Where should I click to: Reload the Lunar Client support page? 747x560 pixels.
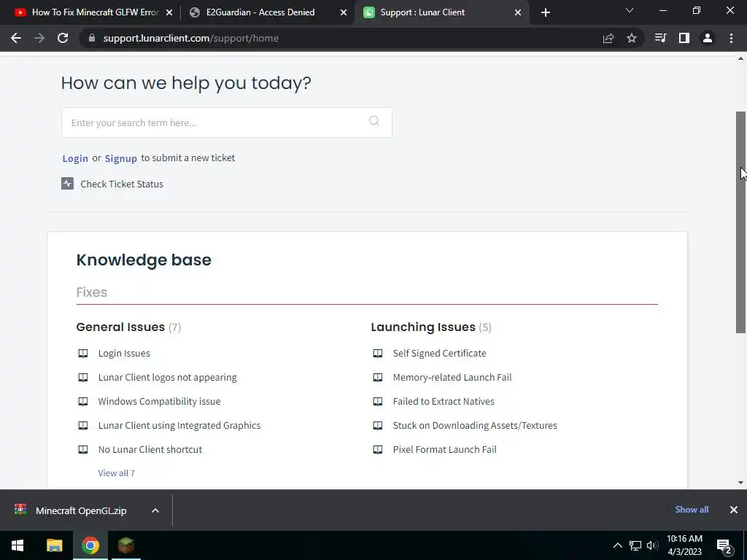tap(63, 38)
